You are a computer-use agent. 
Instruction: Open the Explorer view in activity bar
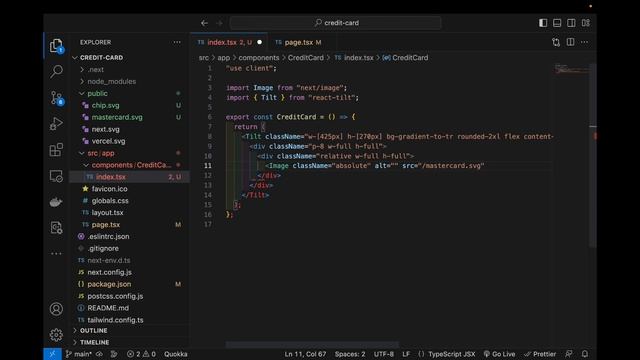56,46
